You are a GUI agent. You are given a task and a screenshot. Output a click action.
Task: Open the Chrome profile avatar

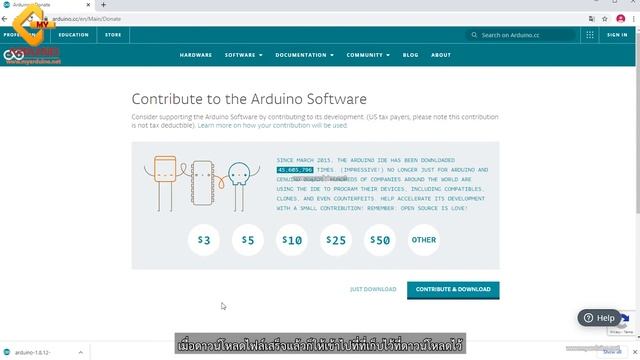click(x=620, y=19)
